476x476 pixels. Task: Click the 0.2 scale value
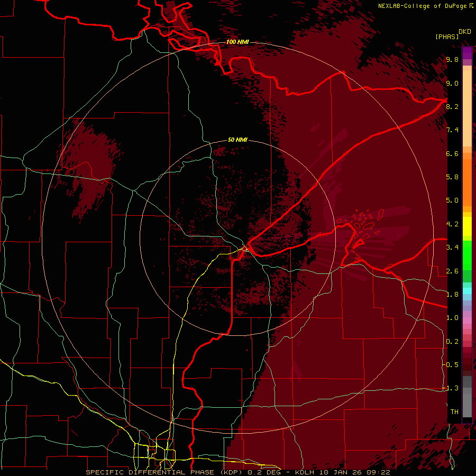pos(452,342)
